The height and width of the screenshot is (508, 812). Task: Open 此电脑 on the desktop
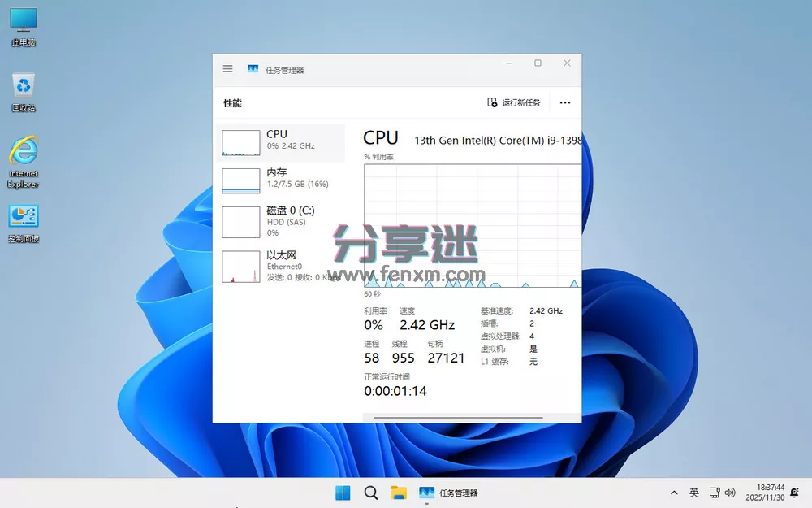pos(23,20)
